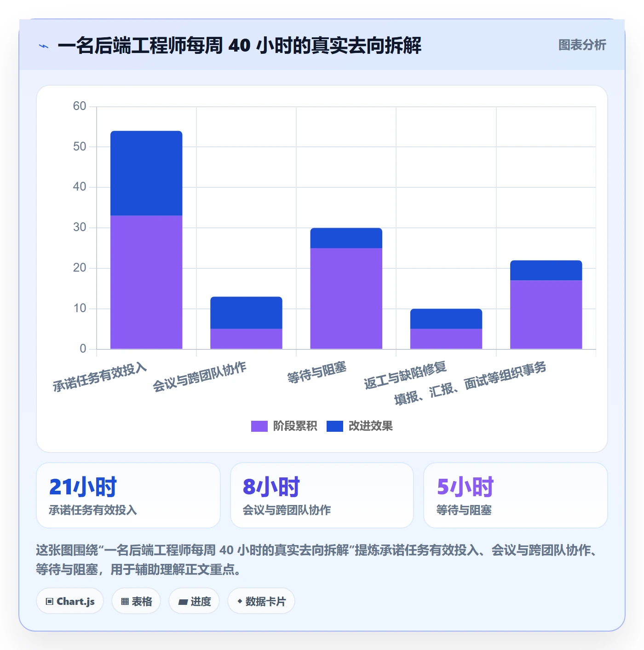Click the blue segment for 填报、汇报、面试等组织事务

(546, 270)
